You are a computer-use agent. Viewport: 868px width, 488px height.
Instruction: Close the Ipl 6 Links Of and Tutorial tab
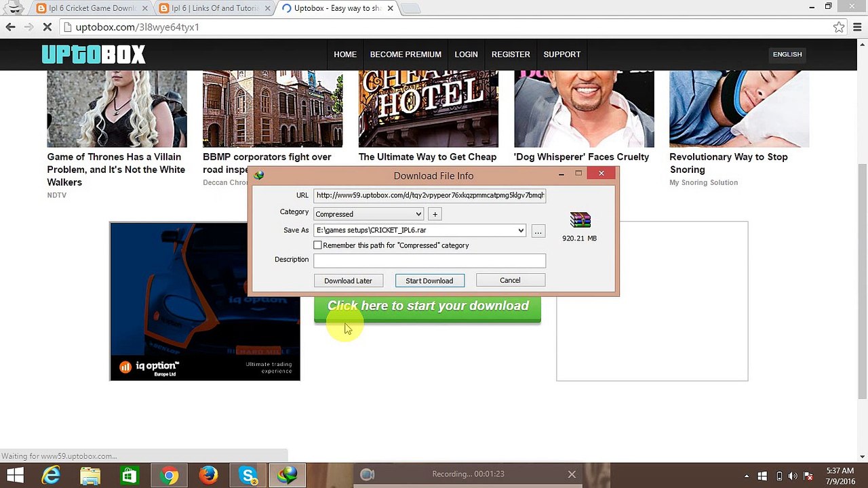click(x=268, y=9)
